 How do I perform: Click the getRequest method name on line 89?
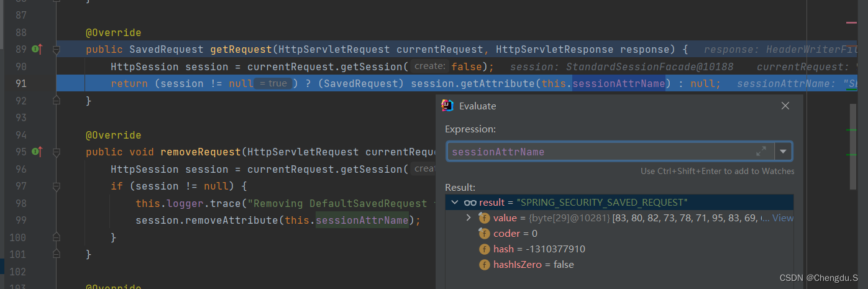tap(242, 49)
